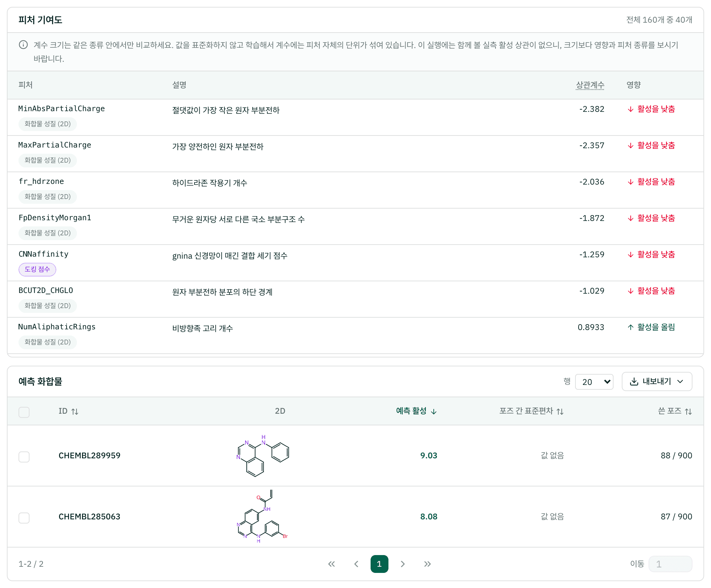The image size is (711, 588).
Task: Click the description gnina 신경망이 매긴 결합 세기 점수
Action: (230, 256)
